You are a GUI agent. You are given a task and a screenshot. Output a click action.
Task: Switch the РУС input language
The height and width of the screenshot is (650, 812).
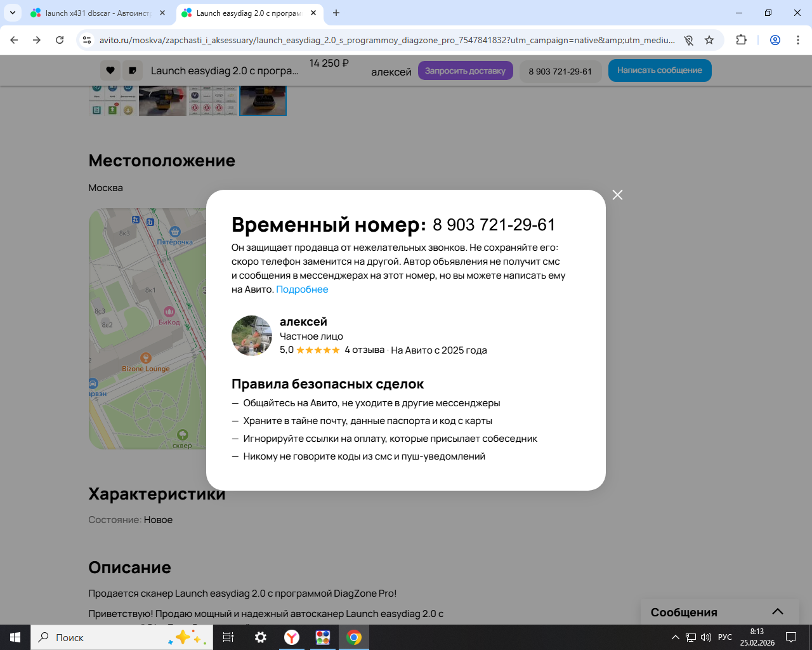725,637
